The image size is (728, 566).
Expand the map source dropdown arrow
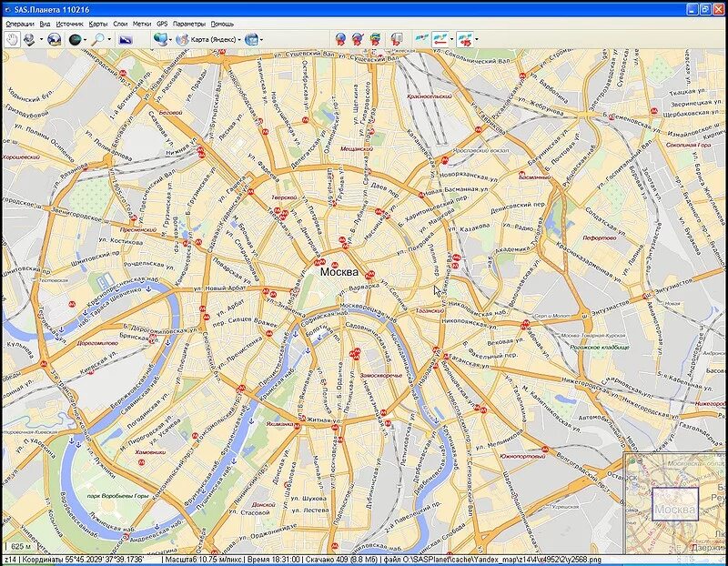tap(170, 39)
